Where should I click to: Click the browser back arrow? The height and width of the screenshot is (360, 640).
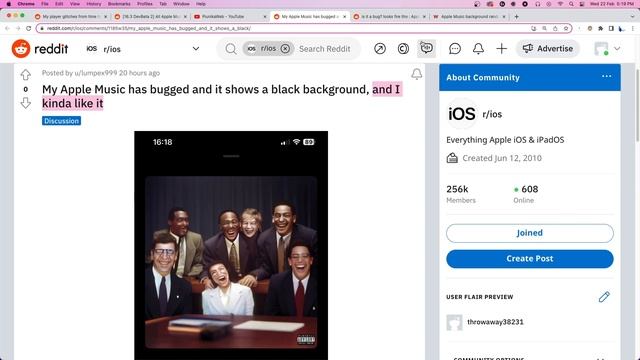pos(7,28)
